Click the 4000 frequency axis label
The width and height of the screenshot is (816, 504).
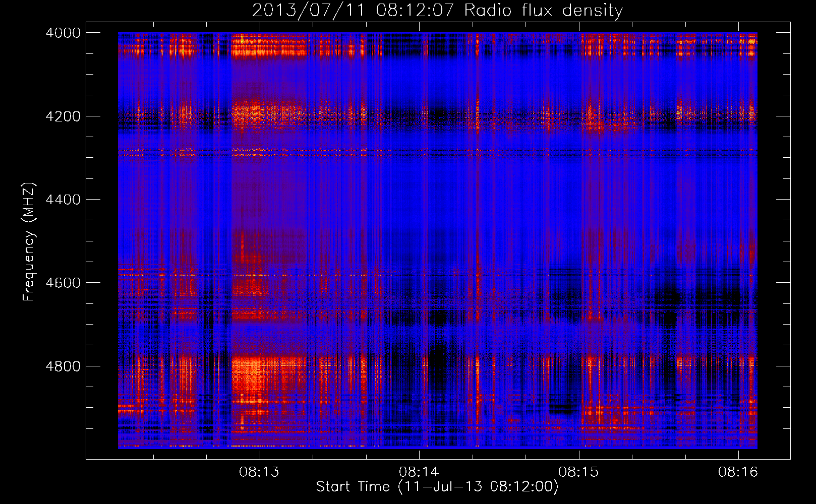[63, 33]
